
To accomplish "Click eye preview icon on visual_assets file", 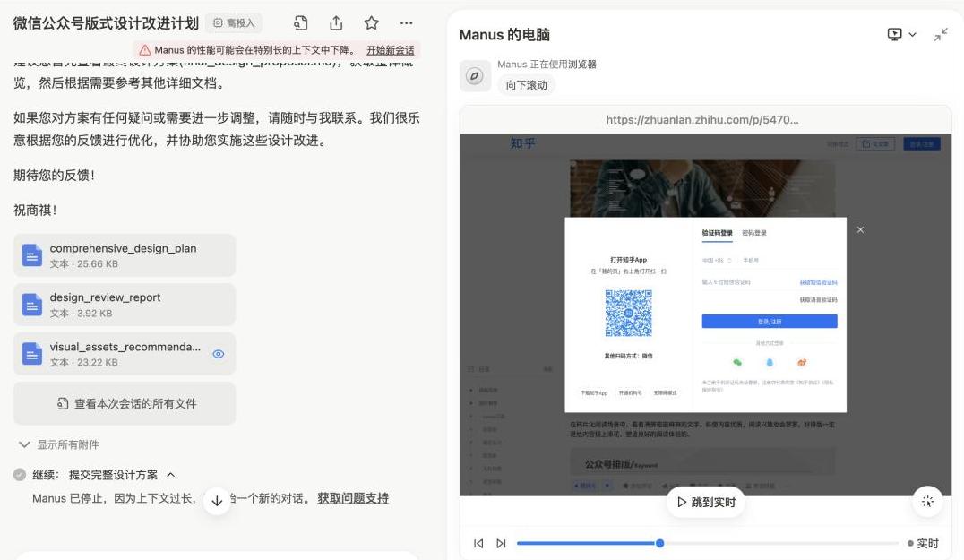I will click(x=219, y=354).
